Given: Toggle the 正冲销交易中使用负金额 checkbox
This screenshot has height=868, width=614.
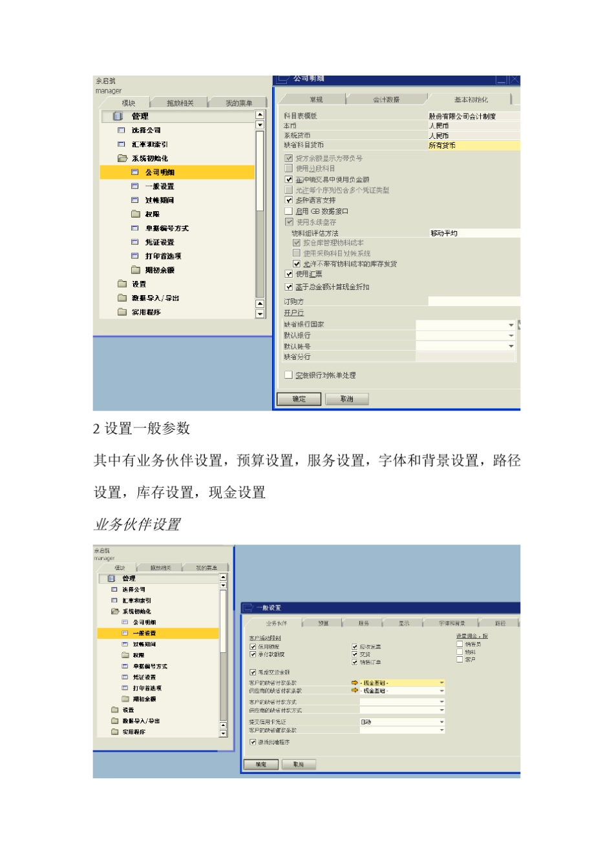Looking at the screenshot, I should (289, 180).
